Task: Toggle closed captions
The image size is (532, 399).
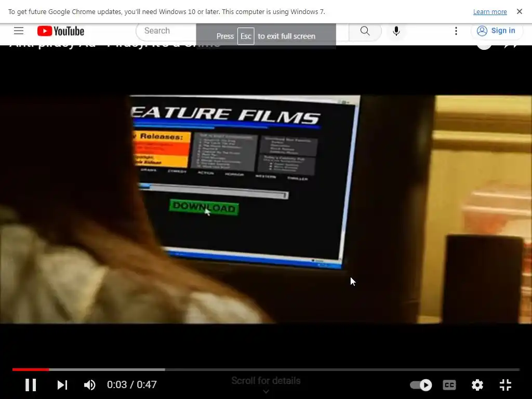Action: click(449, 385)
